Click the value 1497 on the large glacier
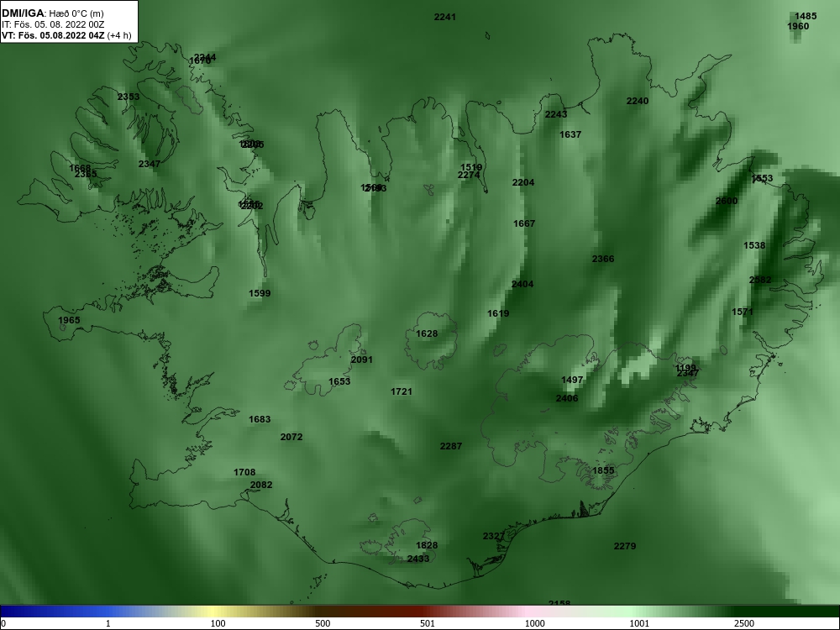The image size is (840, 630). pyautogui.click(x=571, y=380)
